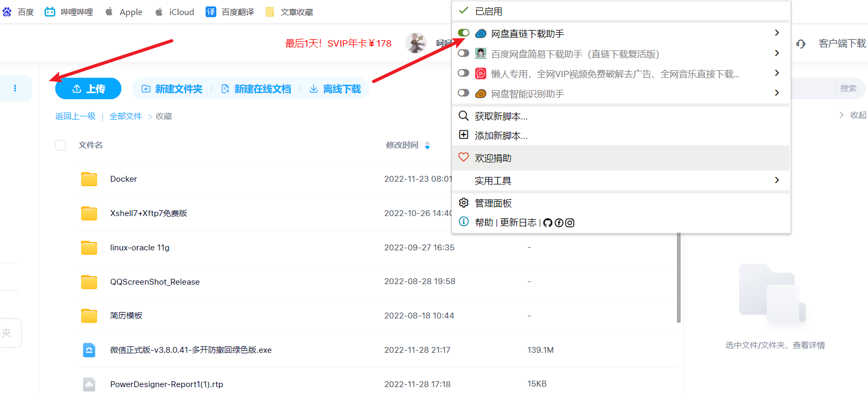Viewport: 868px width, 393px height.
Task: Click the blue 上传 button
Action: (88, 88)
